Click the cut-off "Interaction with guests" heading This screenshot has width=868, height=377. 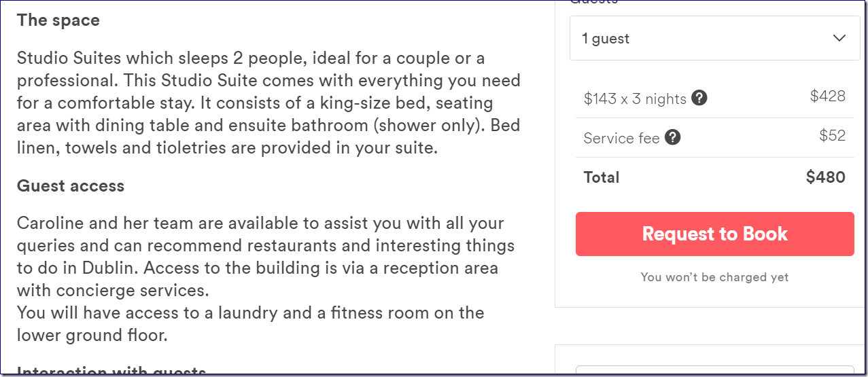point(111,372)
